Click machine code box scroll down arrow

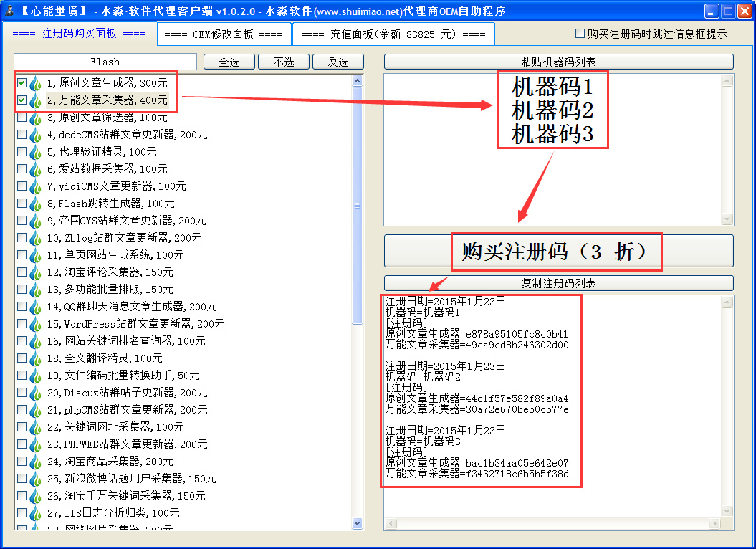pos(727,219)
